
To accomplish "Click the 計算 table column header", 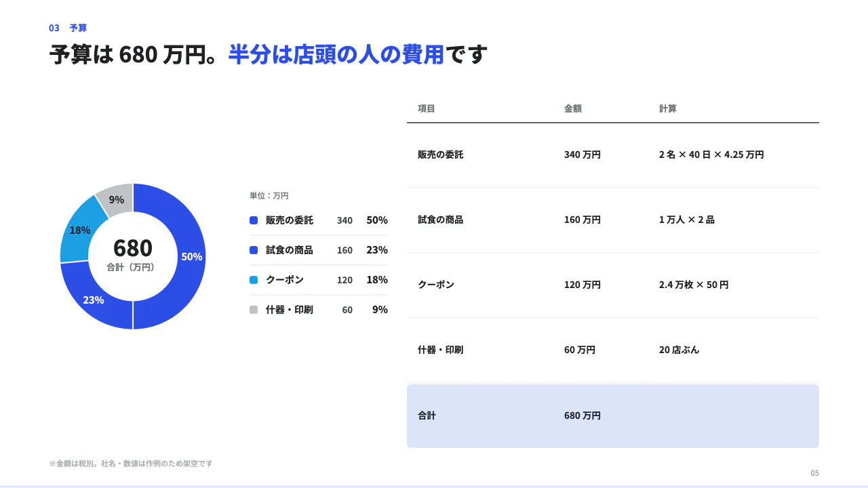I will point(668,108).
